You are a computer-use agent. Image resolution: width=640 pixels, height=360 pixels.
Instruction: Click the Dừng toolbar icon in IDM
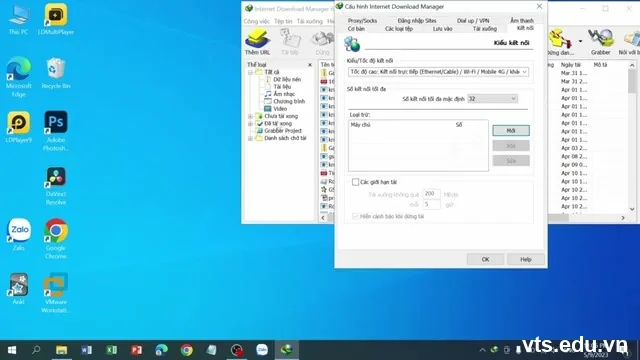pos(322,42)
